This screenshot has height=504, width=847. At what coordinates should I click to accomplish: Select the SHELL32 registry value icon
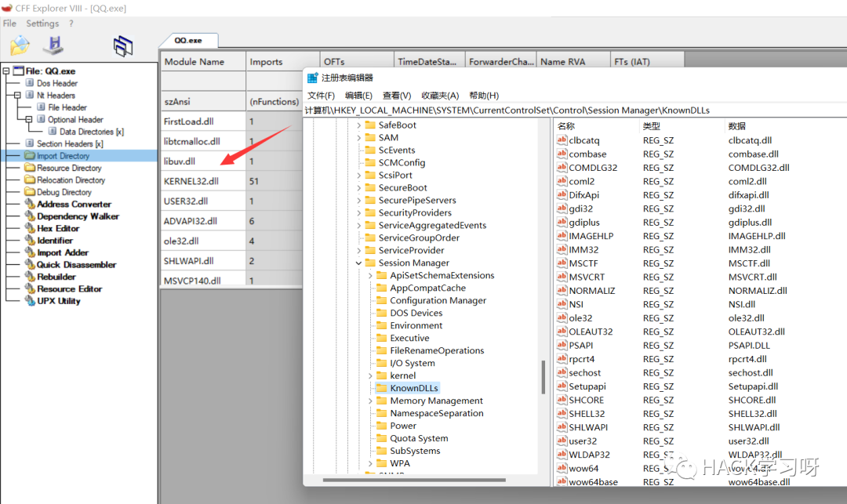[x=562, y=413]
